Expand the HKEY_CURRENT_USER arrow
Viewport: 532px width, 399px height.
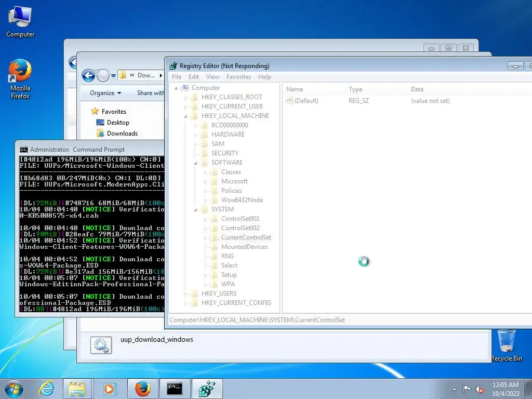click(x=185, y=107)
